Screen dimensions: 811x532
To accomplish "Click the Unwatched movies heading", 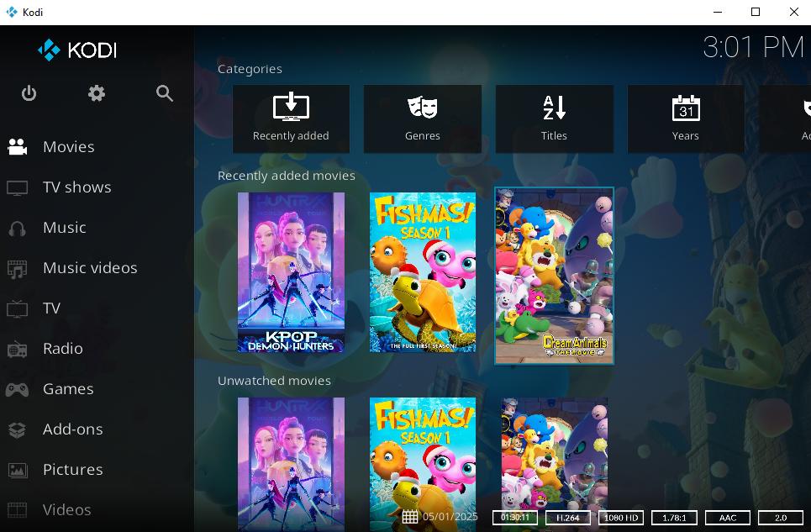I will [274, 381].
